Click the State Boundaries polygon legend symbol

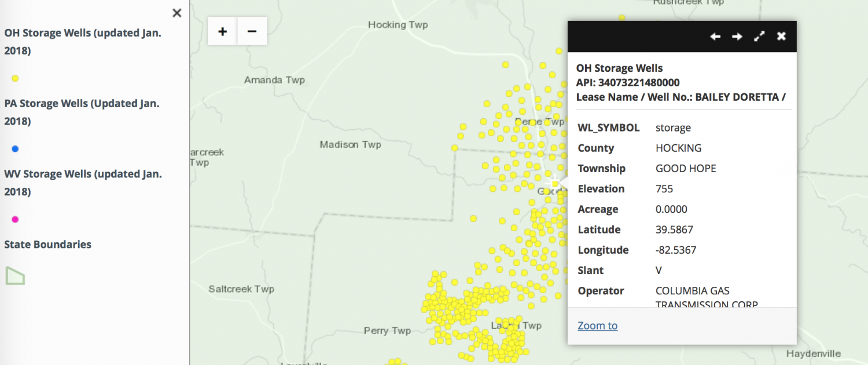(x=14, y=275)
